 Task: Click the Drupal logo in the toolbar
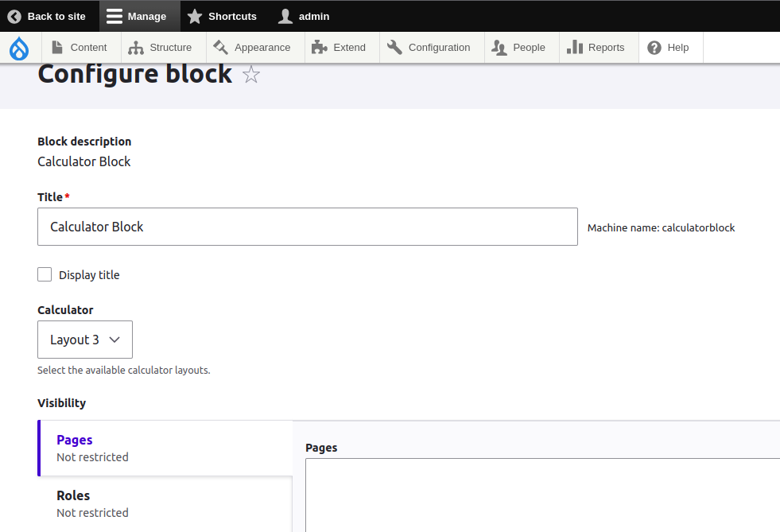click(19, 48)
